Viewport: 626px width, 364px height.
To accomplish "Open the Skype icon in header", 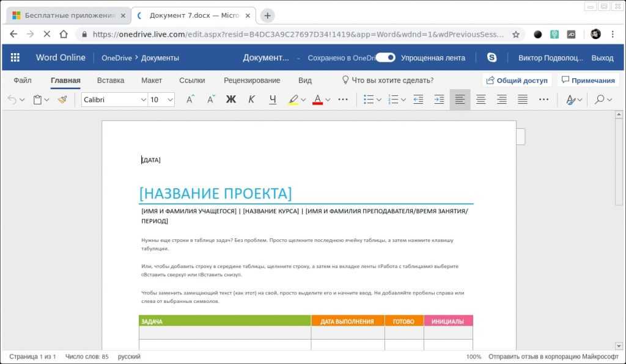I will (x=492, y=57).
